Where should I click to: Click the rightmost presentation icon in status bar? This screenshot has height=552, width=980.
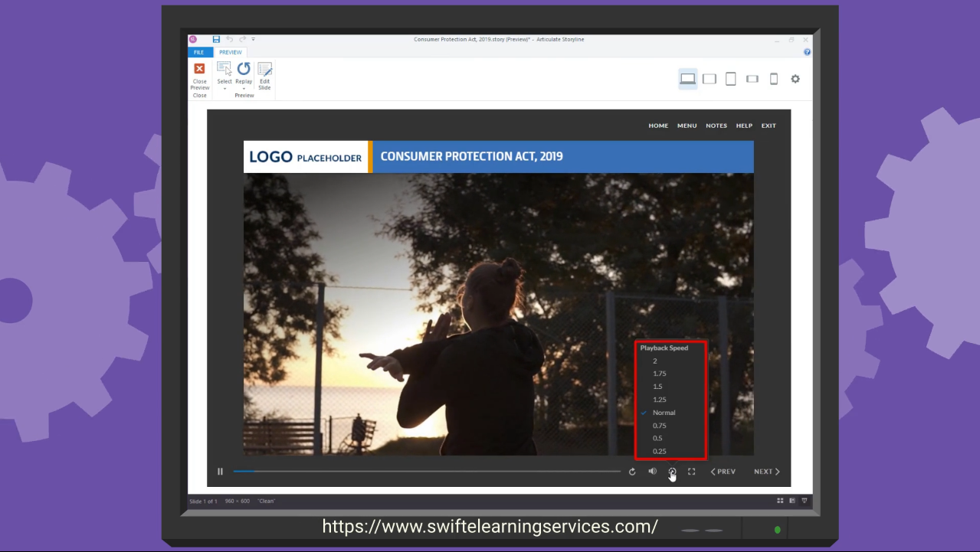point(805,501)
